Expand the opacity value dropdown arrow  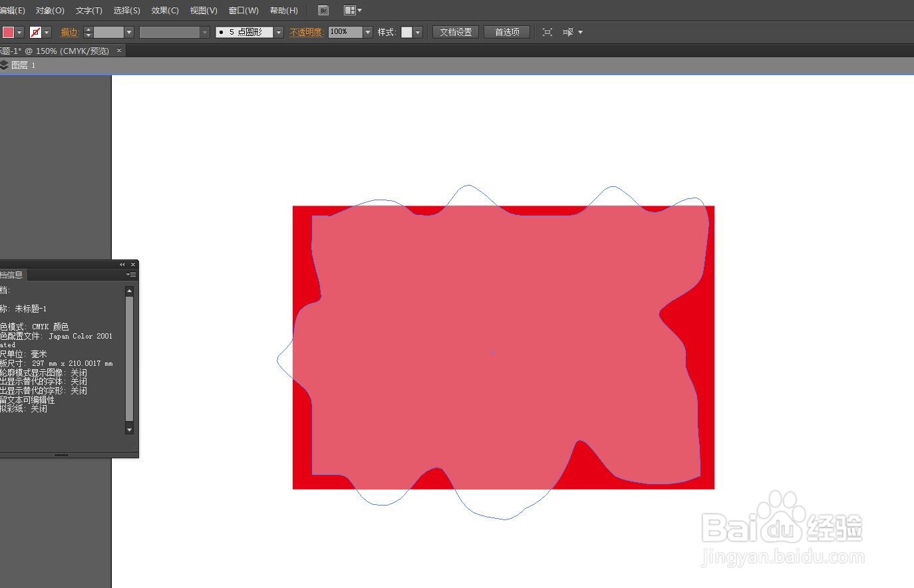click(x=368, y=32)
